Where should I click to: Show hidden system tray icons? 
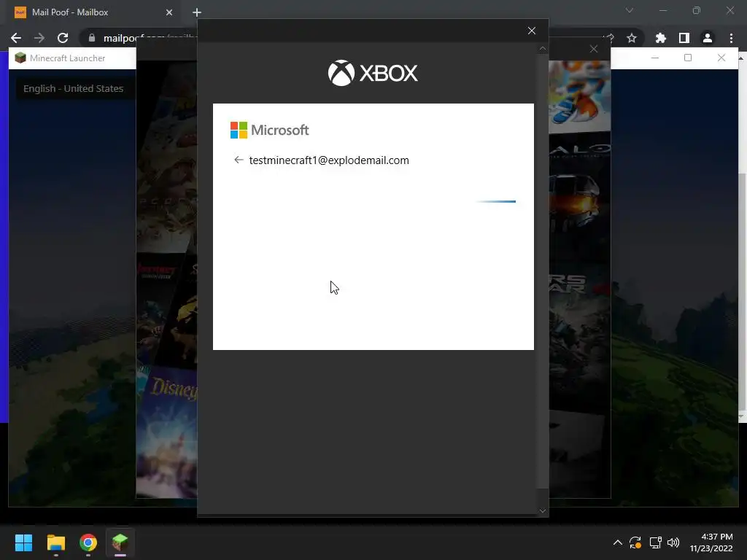[x=617, y=542]
